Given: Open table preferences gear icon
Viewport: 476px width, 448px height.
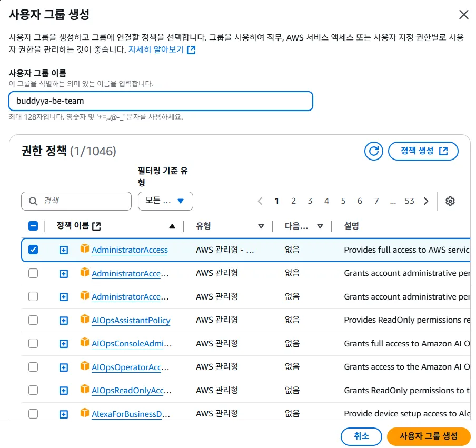Looking at the screenshot, I should pos(450,201).
